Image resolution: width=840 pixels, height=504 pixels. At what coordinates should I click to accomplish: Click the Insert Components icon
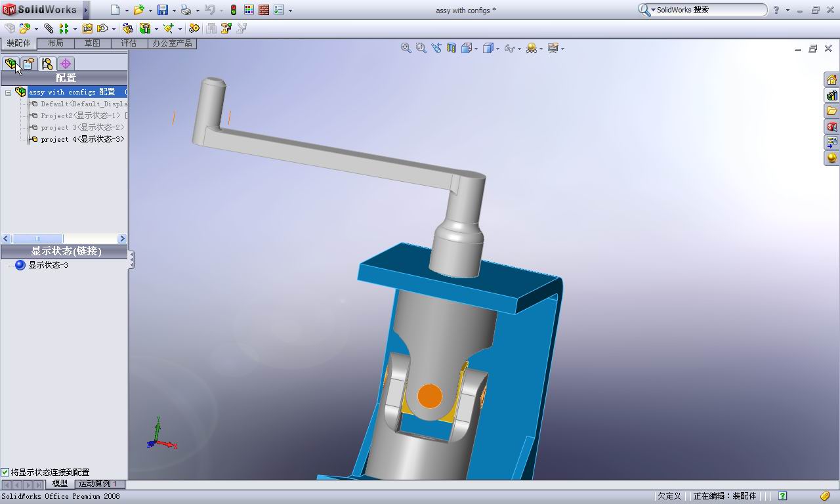(x=24, y=28)
